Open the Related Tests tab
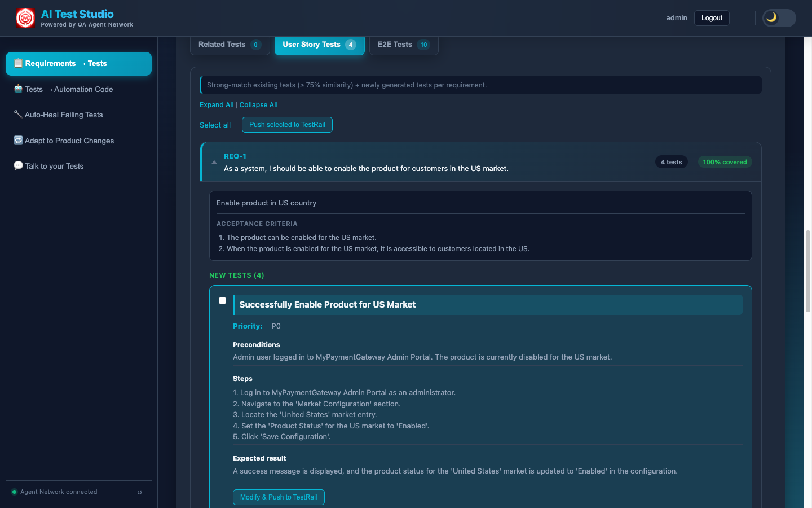Viewport: 812px width, 508px height. coord(230,45)
